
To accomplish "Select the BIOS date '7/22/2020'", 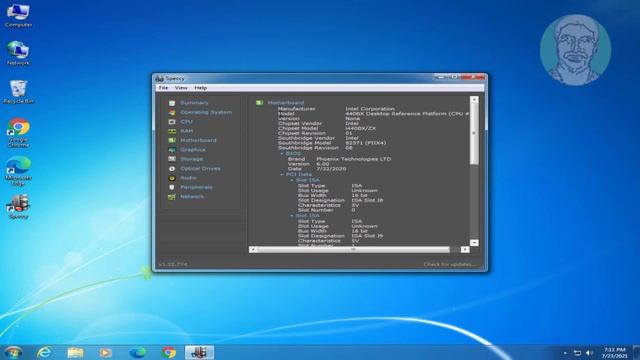I will coord(331,169).
